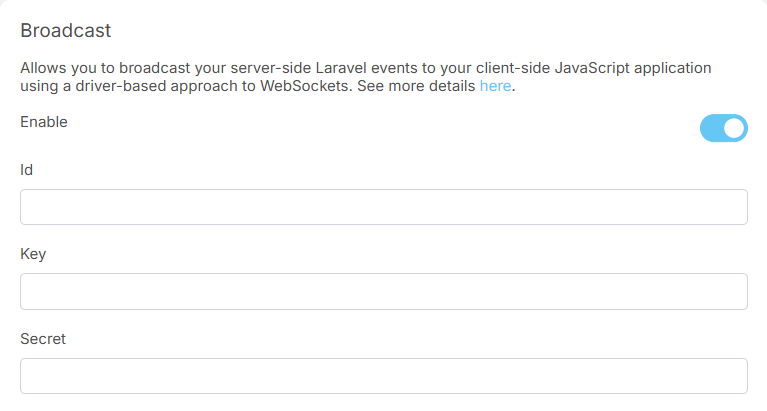Click 'Laravel events' in the description text
This screenshot has width=767, height=411.
(x=364, y=67)
